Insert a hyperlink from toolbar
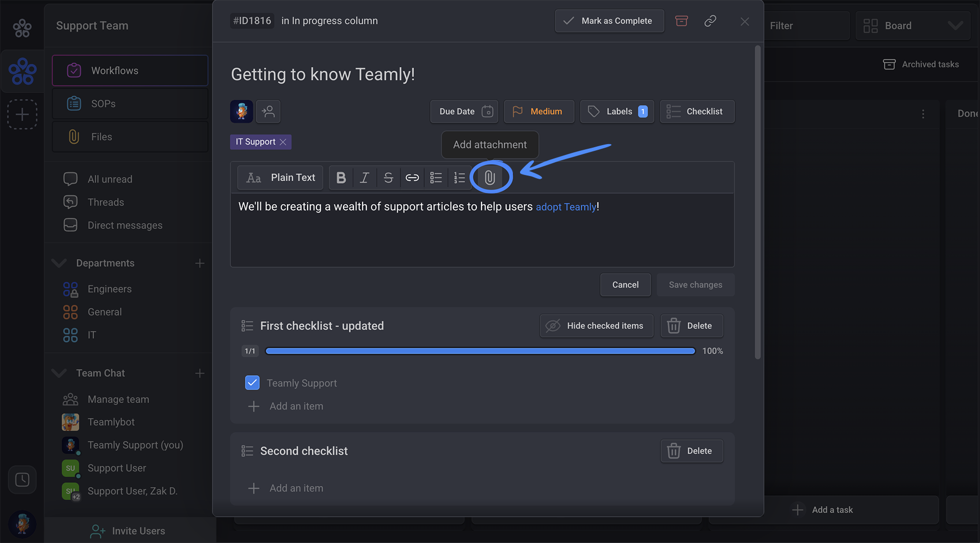980x543 pixels. (412, 178)
